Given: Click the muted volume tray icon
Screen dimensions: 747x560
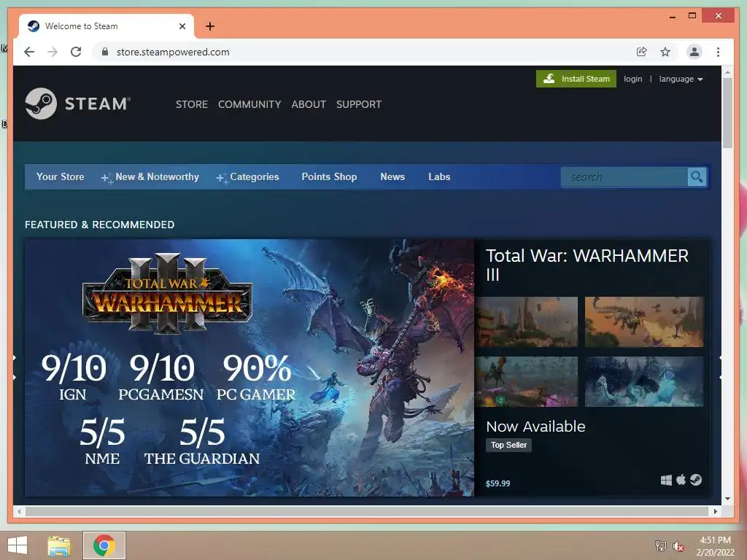Looking at the screenshot, I should 678,546.
